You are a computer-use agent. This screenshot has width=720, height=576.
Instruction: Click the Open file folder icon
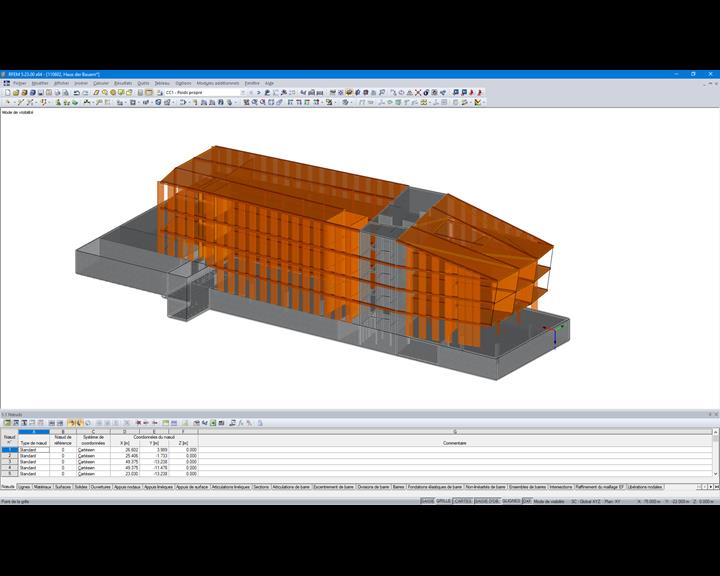click(x=16, y=92)
